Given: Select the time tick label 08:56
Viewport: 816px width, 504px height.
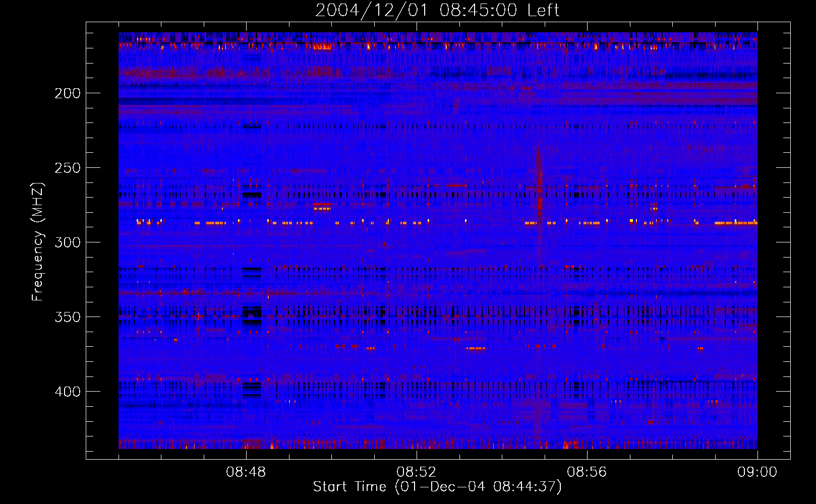Looking at the screenshot, I should pyautogui.click(x=587, y=472).
